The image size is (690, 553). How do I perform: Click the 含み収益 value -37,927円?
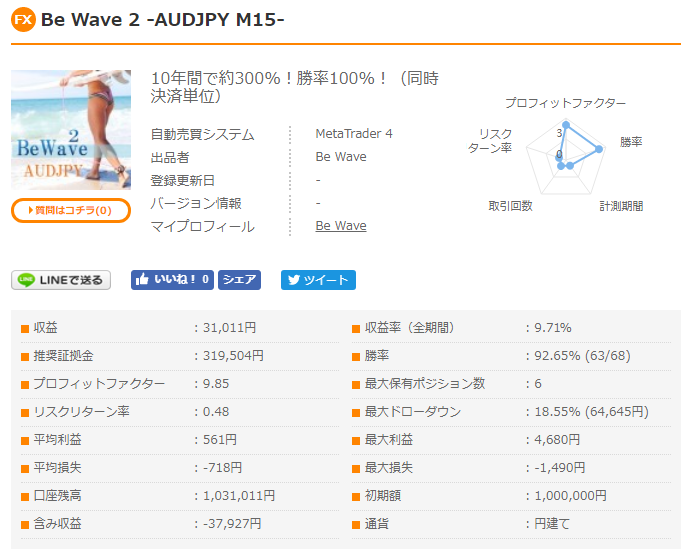232,524
